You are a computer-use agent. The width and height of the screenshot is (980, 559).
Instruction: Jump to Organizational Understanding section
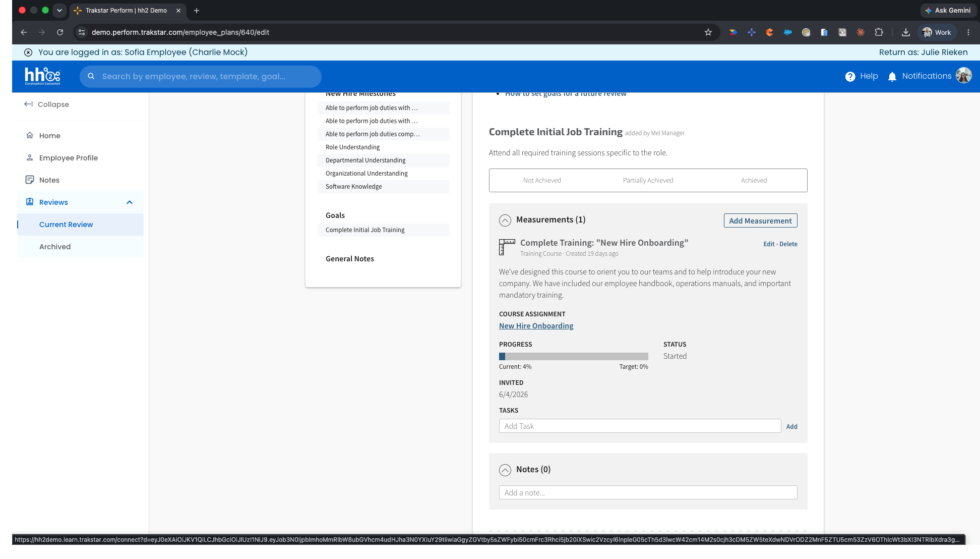pyautogui.click(x=383, y=174)
